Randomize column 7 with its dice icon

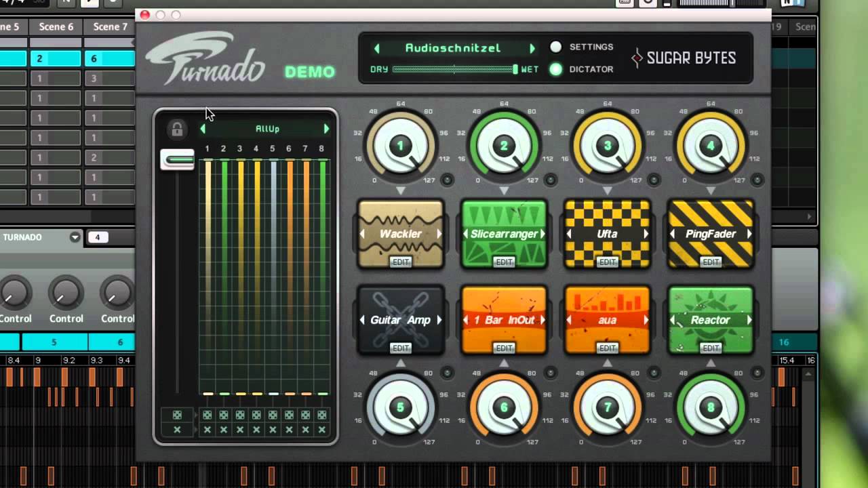pyautogui.click(x=306, y=415)
